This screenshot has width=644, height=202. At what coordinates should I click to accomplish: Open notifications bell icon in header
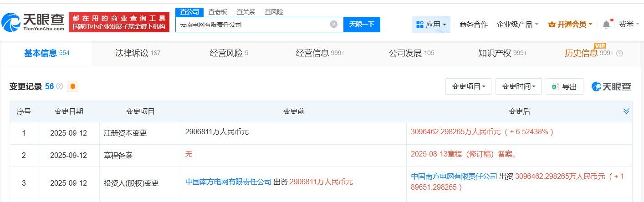pos(606,25)
